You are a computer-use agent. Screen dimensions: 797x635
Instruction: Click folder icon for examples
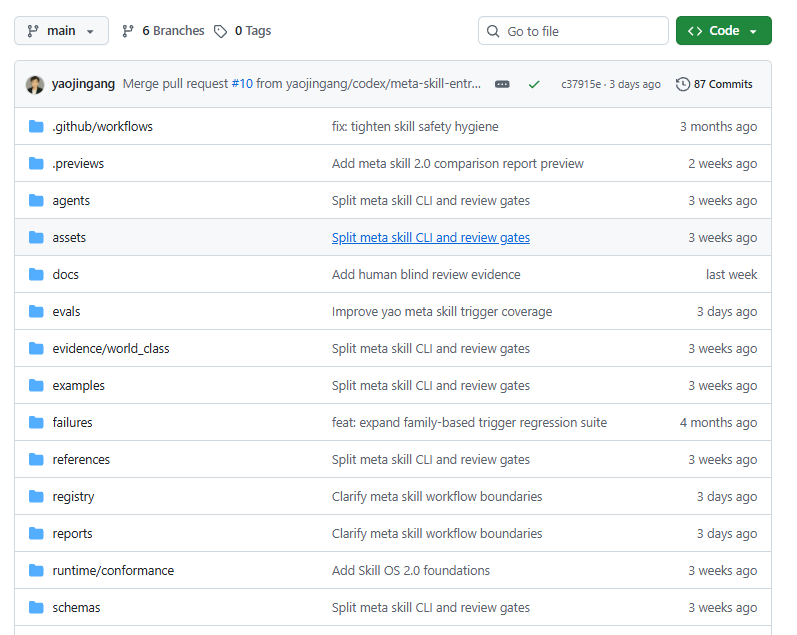[36, 385]
